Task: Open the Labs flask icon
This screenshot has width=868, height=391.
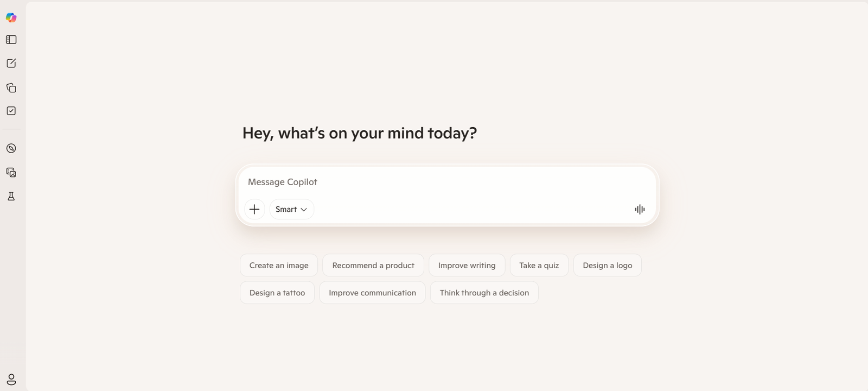Action: tap(11, 196)
